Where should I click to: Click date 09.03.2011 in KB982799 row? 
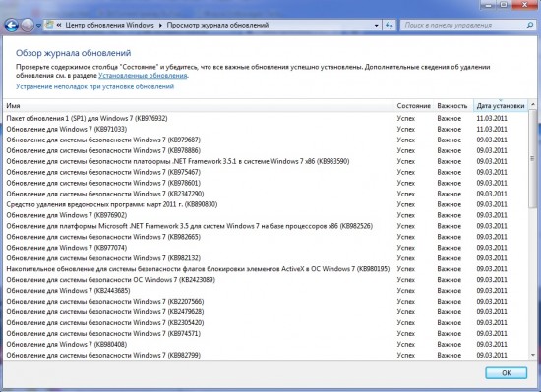pyautogui.click(x=492, y=355)
